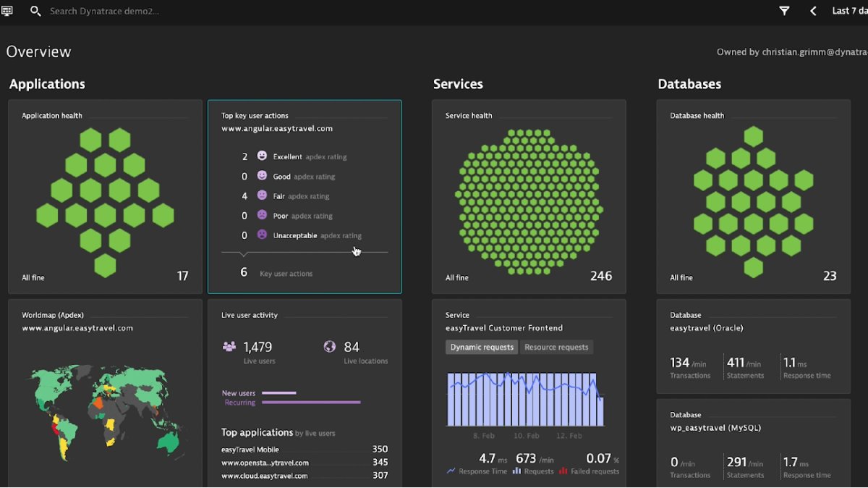Open the Last 7 days timeframe selector
Image resolution: width=868 pixels, height=488 pixels.
(x=849, y=11)
